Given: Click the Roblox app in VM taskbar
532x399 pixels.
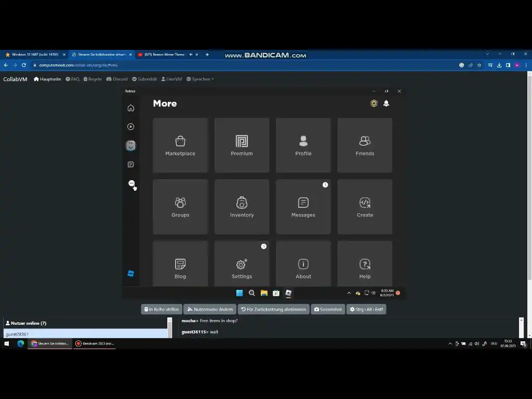Looking at the screenshot, I should [288, 293].
